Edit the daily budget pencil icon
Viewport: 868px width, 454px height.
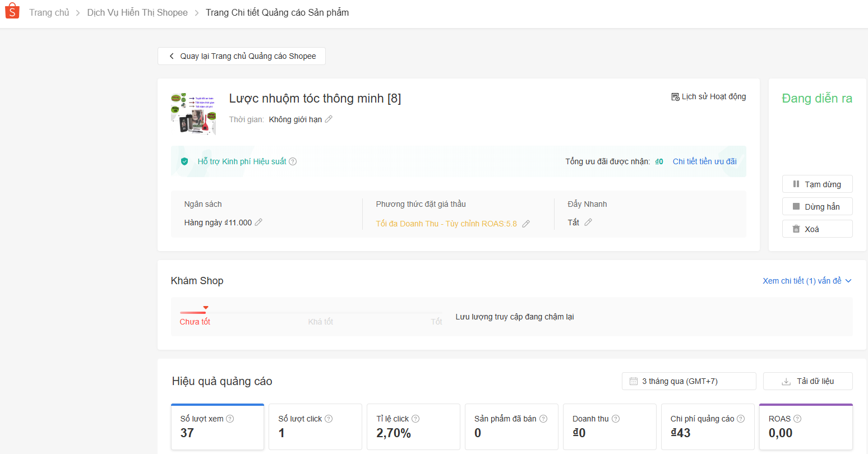tap(258, 222)
